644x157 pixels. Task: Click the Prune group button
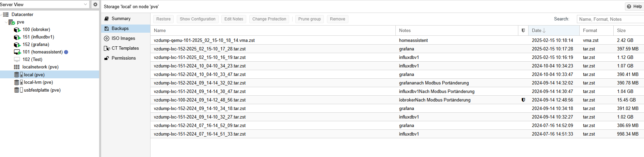tap(310, 19)
